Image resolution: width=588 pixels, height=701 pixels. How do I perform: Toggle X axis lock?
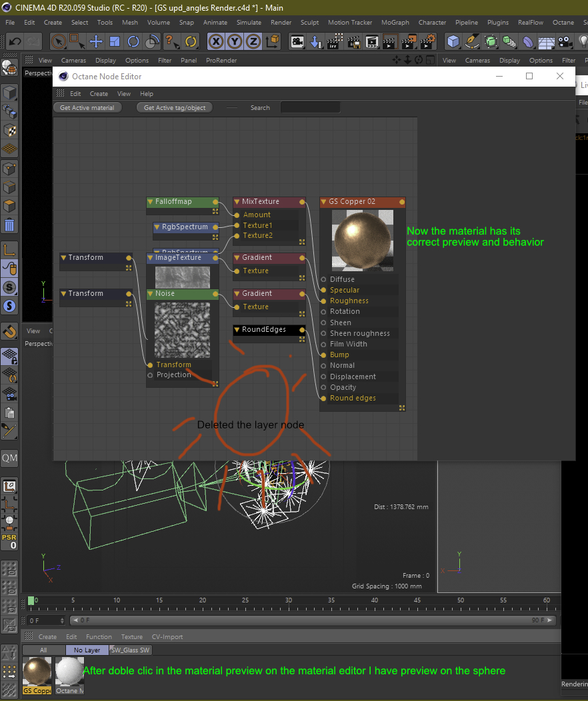(x=216, y=41)
